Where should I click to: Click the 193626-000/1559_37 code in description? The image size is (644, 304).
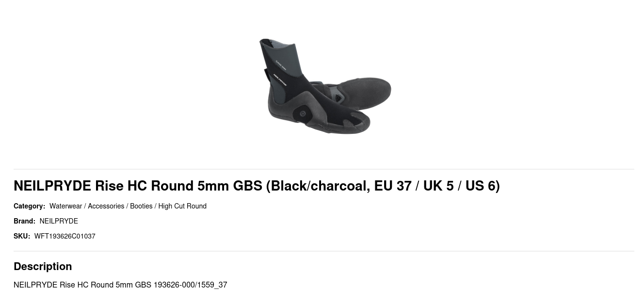[x=190, y=285]
